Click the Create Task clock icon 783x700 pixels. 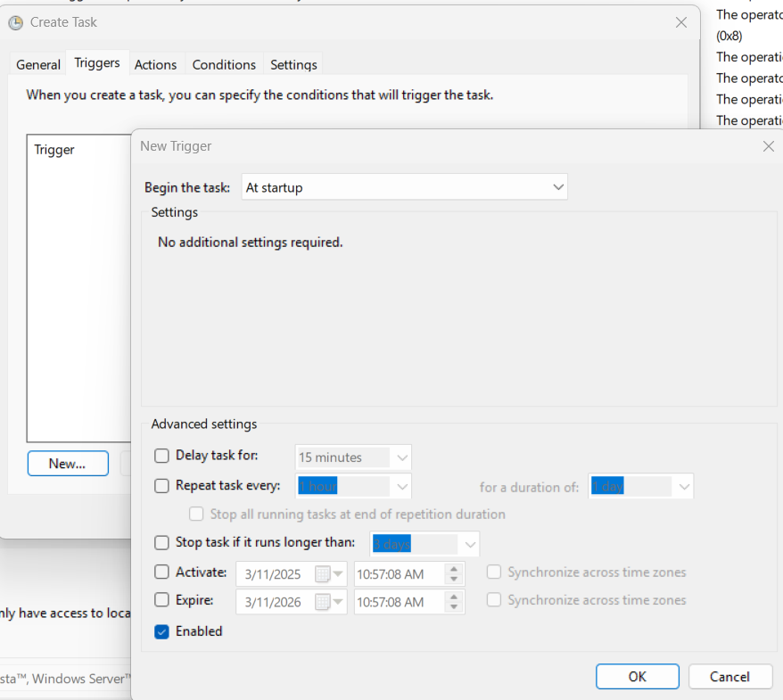coord(15,22)
